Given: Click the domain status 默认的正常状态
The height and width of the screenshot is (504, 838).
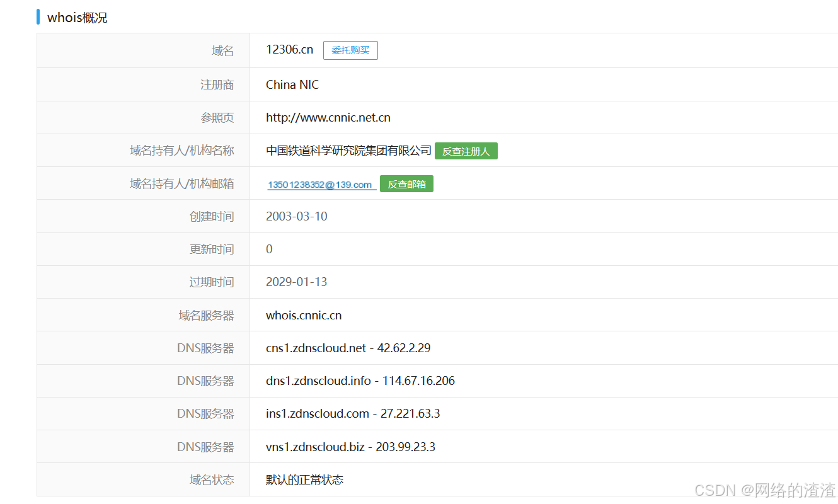Looking at the screenshot, I should click(x=305, y=480).
